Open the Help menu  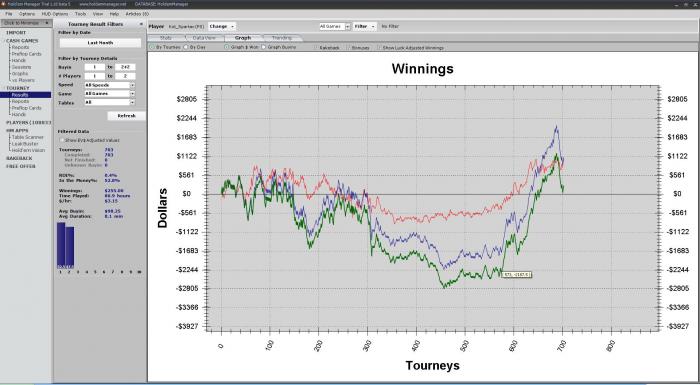(x=114, y=14)
